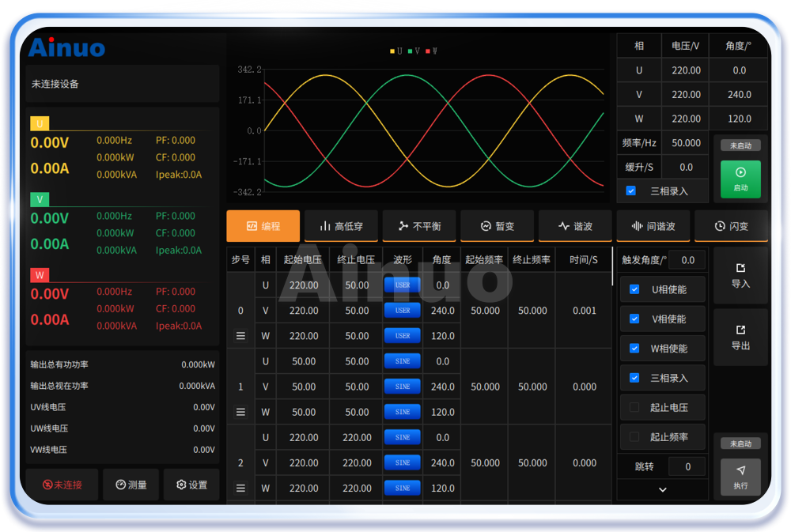Enable the 起止电压 checkbox
This screenshot has height=532, width=791.
click(634, 408)
